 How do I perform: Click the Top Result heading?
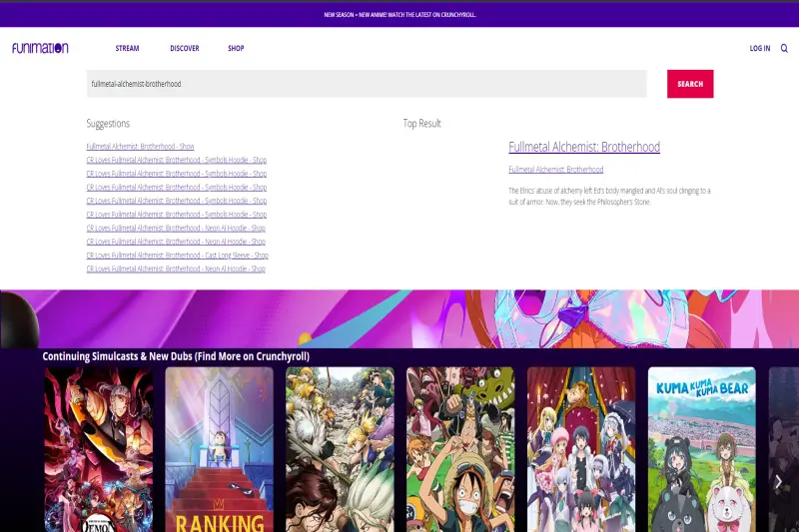[421, 123]
